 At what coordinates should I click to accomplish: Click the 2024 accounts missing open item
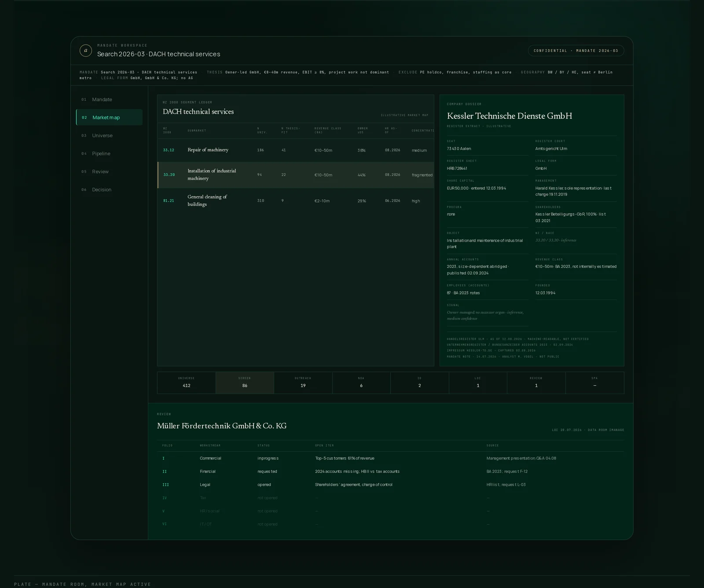[x=357, y=471]
